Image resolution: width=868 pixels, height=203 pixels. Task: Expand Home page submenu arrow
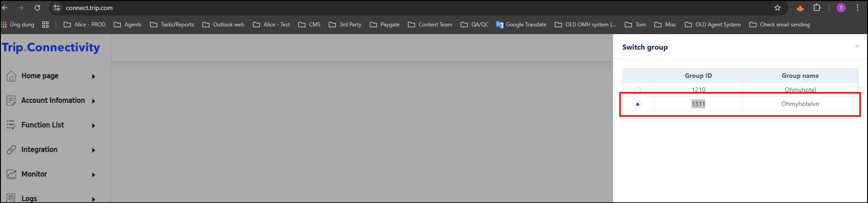click(x=94, y=76)
